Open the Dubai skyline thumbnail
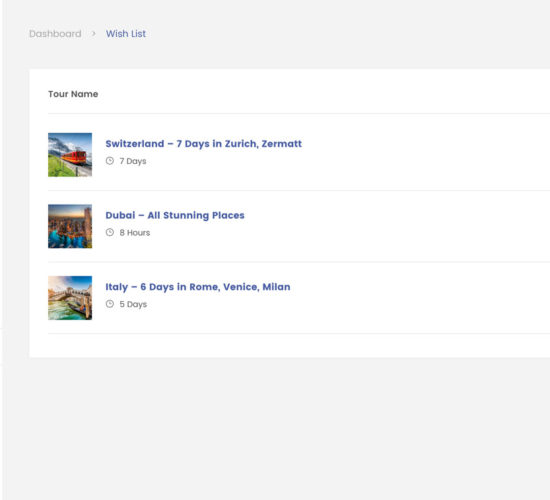The image size is (550, 500). pos(70,226)
